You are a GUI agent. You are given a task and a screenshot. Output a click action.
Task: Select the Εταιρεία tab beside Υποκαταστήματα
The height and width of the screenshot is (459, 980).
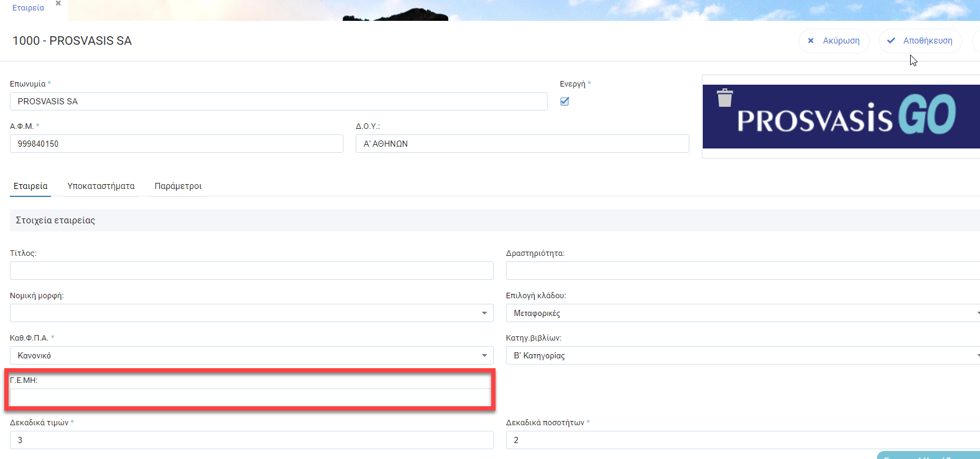coord(31,186)
